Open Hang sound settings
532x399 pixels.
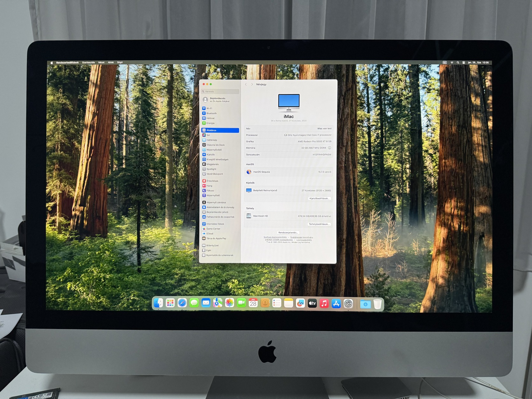point(220,186)
